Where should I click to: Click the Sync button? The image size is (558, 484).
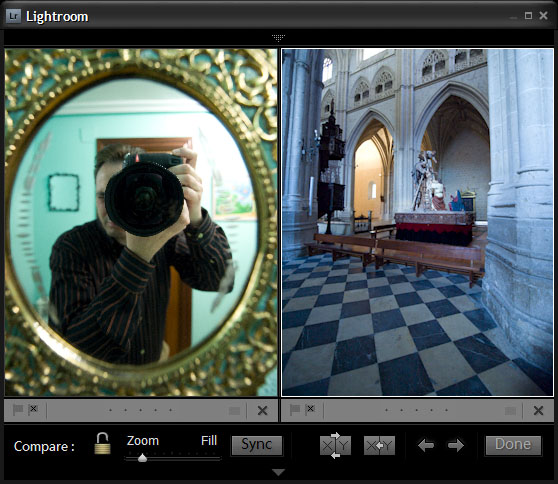tap(257, 445)
